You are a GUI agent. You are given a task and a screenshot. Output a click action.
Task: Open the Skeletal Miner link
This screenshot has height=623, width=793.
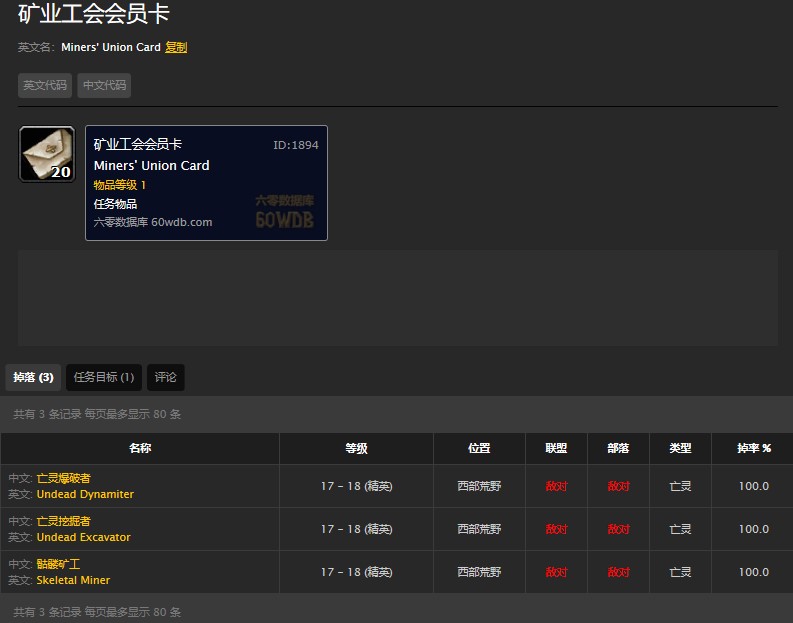[73, 580]
